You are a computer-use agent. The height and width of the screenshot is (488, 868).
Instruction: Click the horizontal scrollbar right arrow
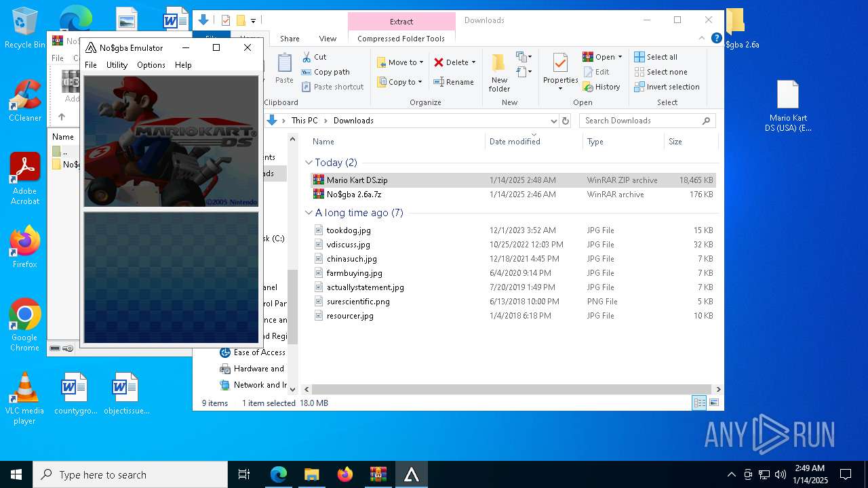click(x=718, y=390)
